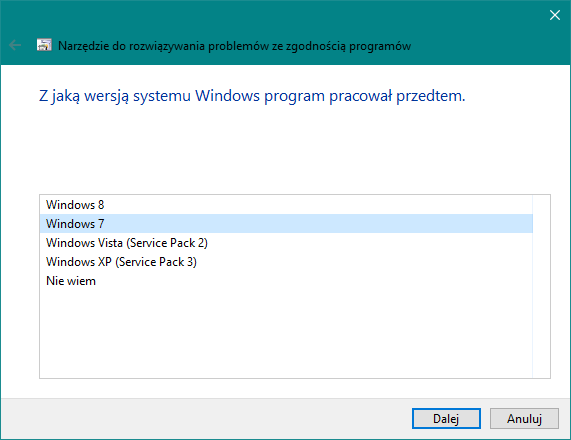
Task: Choose the "Nie wiem" option
Action: click(x=286, y=281)
